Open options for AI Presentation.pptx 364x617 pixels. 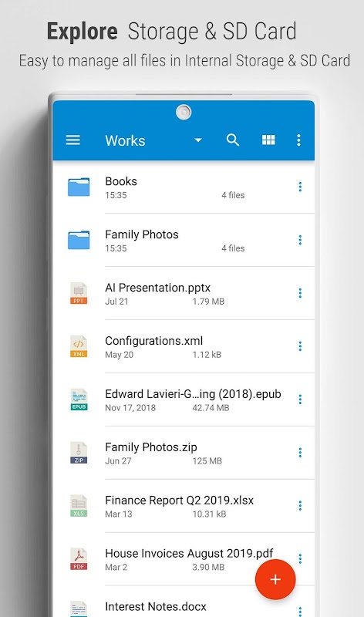tap(300, 293)
